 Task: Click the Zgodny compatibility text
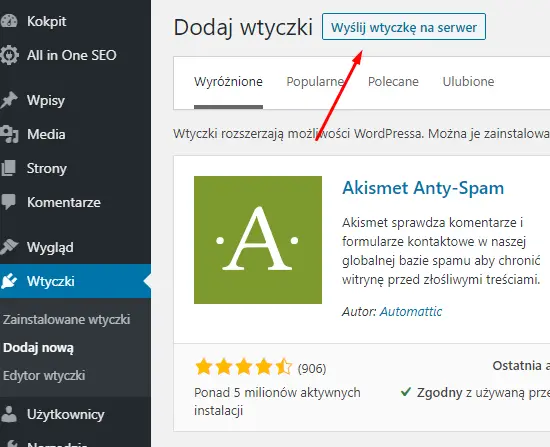coord(440,393)
